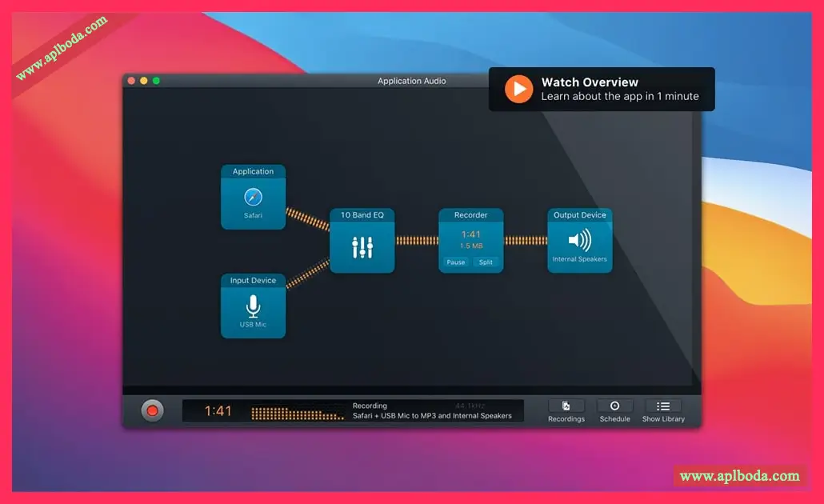Open the Schedule clock icon

click(x=614, y=406)
